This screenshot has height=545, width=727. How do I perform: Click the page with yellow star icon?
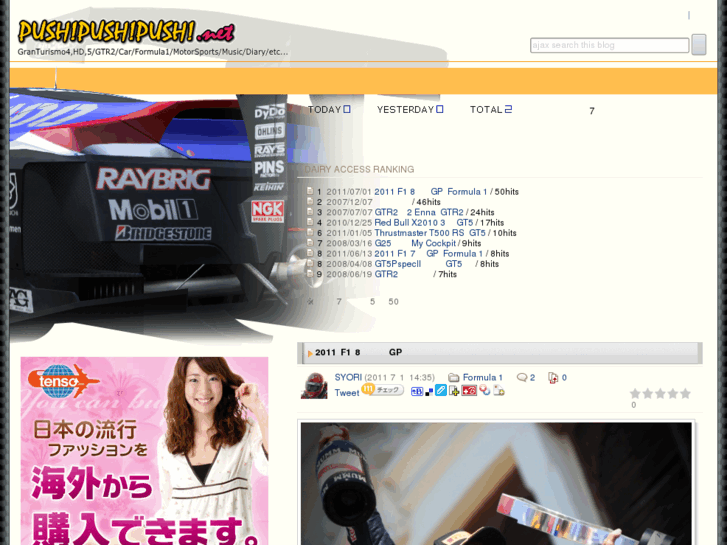498,391
